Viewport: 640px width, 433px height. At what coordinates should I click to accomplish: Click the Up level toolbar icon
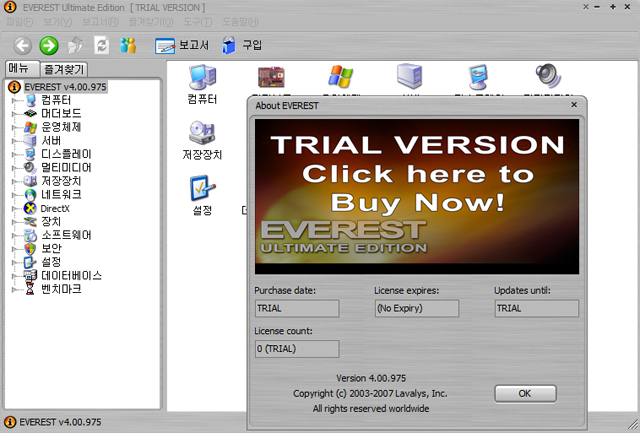click(75, 45)
